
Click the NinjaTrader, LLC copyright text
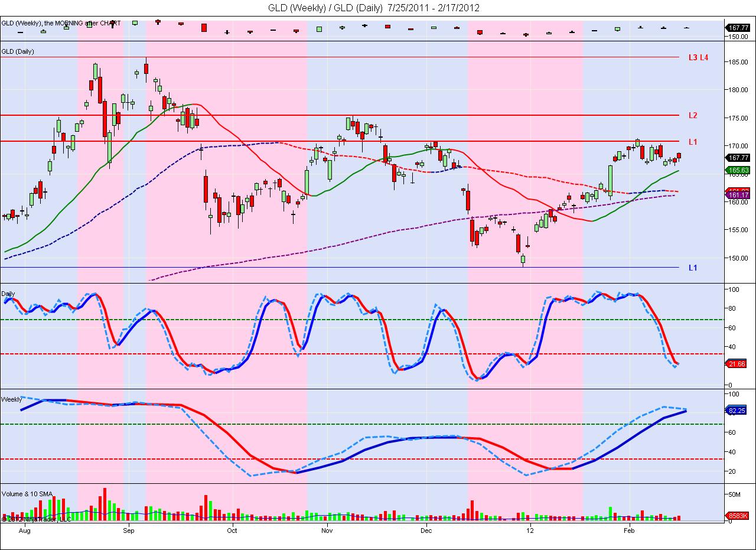(x=37, y=519)
